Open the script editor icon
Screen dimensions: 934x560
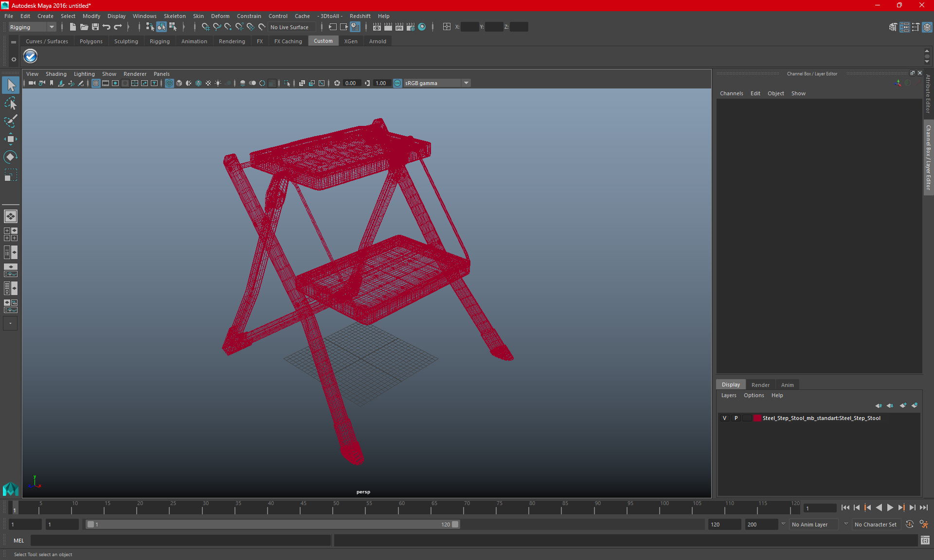point(925,540)
